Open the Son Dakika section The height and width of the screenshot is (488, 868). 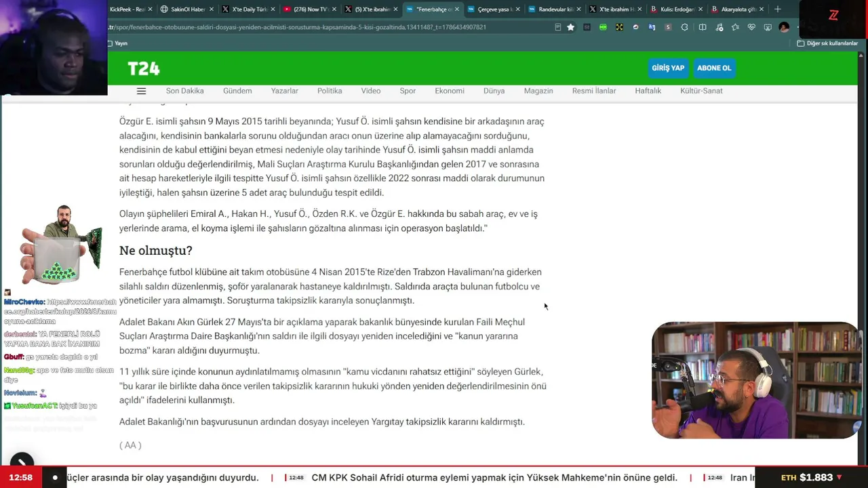coord(185,91)
